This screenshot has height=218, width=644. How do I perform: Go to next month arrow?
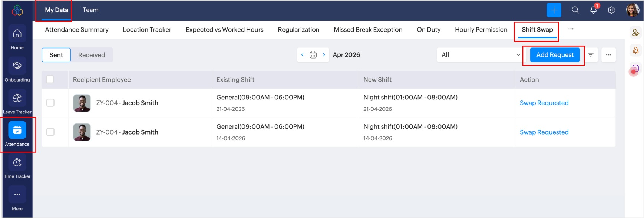(324, 55)
